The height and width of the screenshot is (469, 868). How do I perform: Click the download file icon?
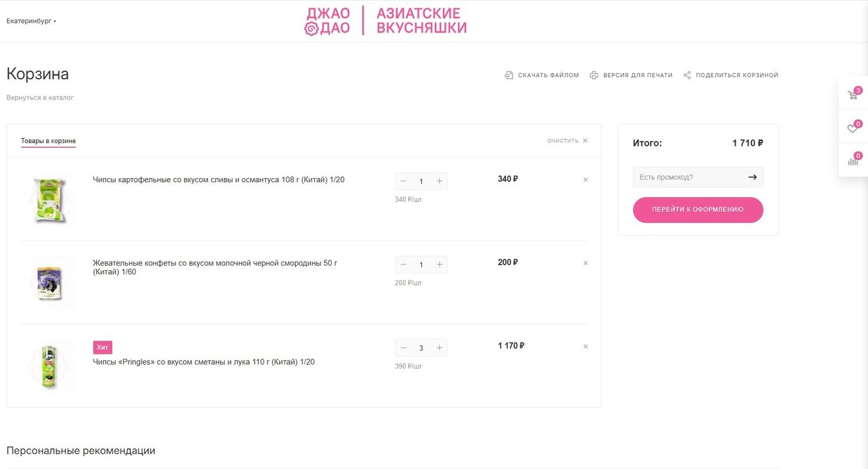point(509,75)
